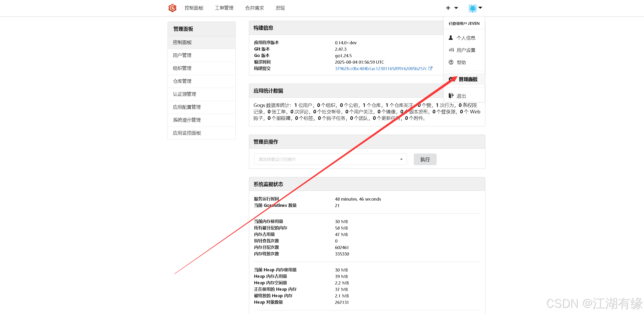Click the external-link icon after the commit hash
Screen dimensions: 644x314
(431, 68)
